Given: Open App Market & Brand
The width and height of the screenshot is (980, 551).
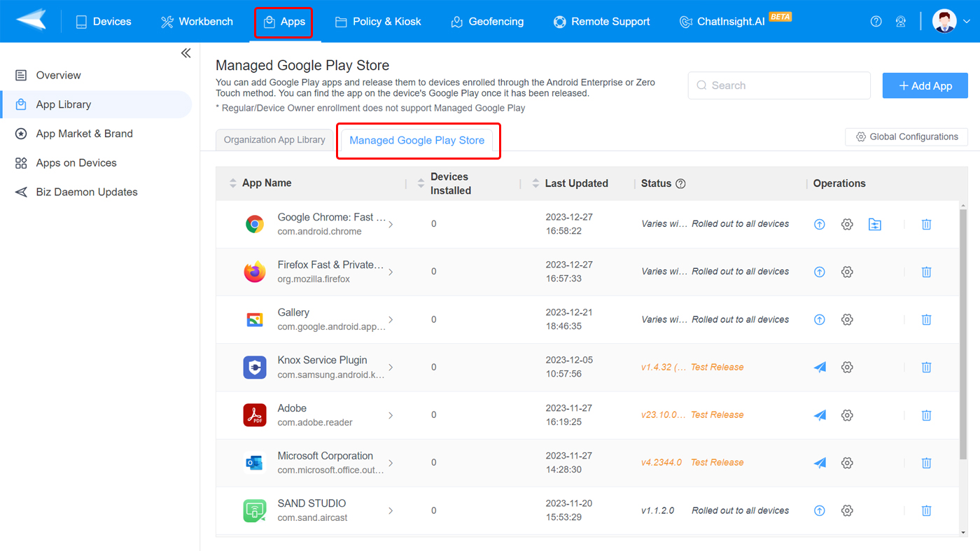Looking at the screenshot, I should pyautogui.click(x=96, y=134).
